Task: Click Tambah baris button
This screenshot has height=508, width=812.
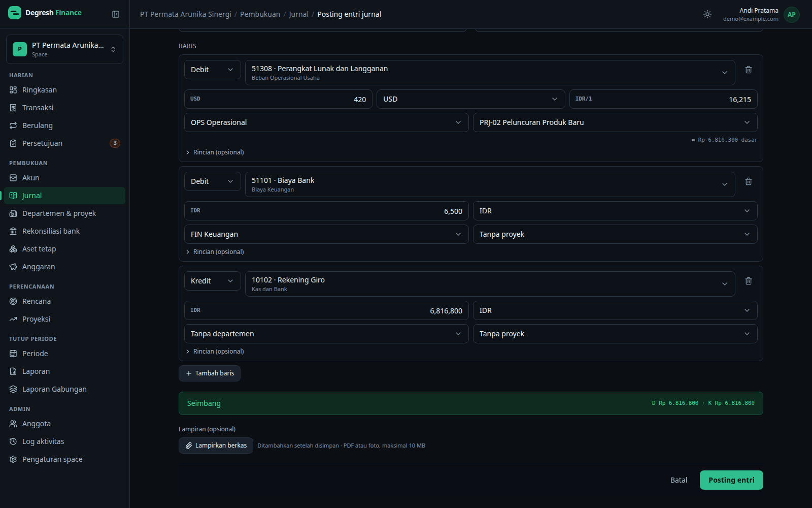Action: [210, 373]
